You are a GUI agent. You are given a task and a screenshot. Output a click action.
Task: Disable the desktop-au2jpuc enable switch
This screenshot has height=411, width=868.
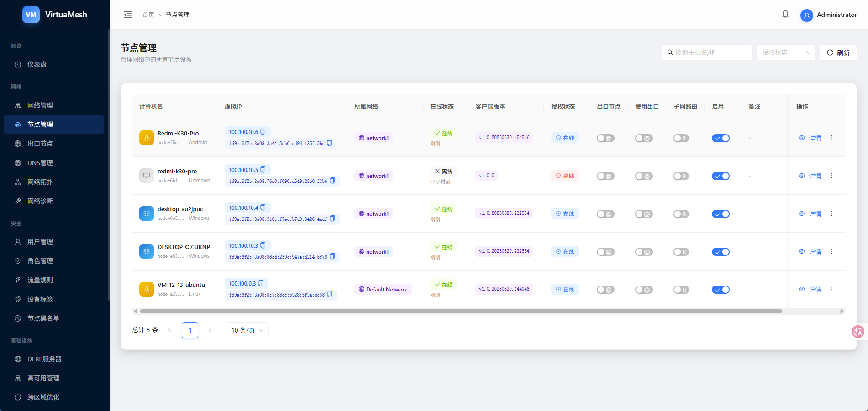tap(721, 214)
